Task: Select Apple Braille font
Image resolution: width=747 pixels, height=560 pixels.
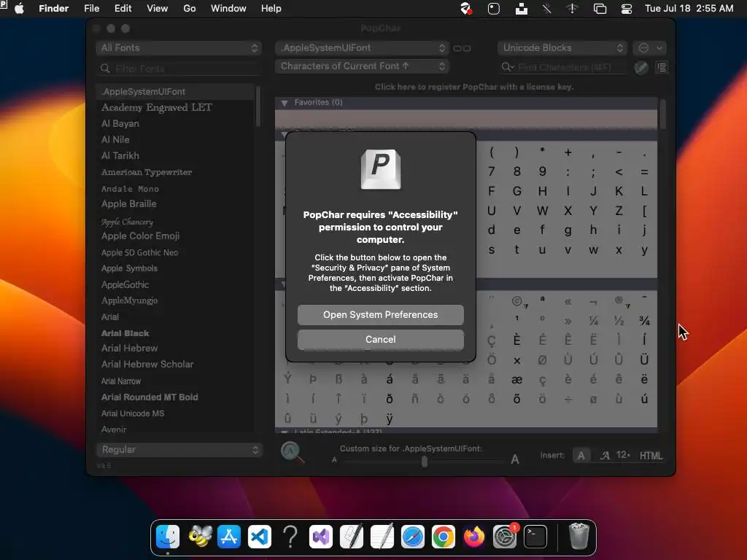Action: click(x=128, y=204)
